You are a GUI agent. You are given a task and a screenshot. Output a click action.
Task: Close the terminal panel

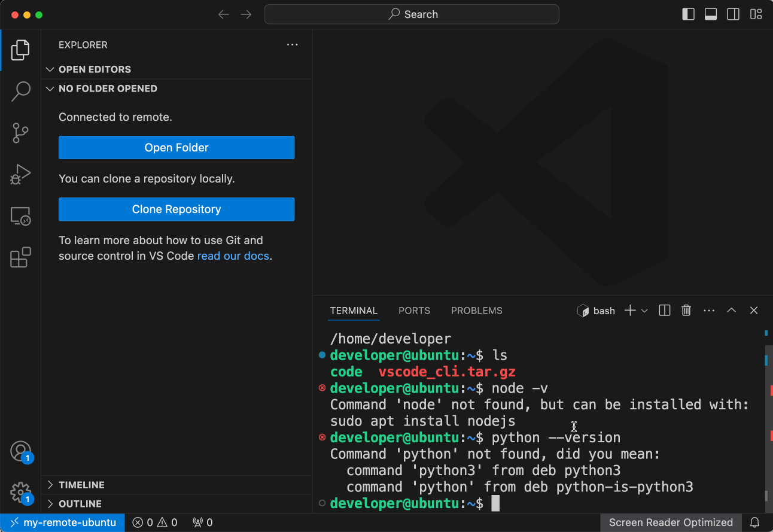pos(754,310)
